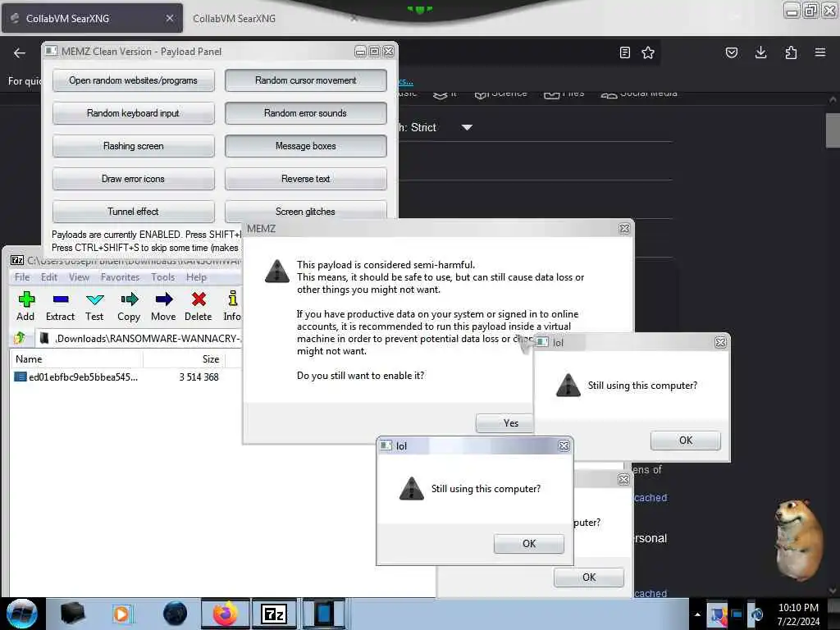This screenshot has height=630, width=840.
Task: Click the taskbar clock showing 10:10 PM
Action: click(798, 614)
